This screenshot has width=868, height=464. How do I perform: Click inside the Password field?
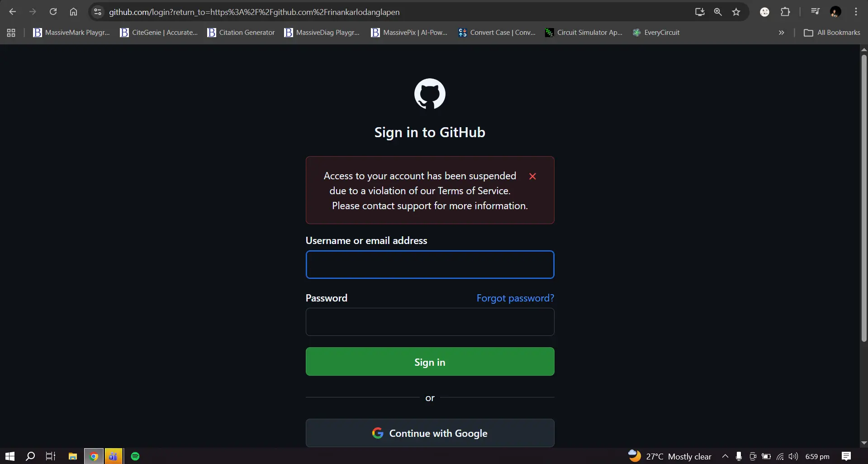(x=430, y=322)
